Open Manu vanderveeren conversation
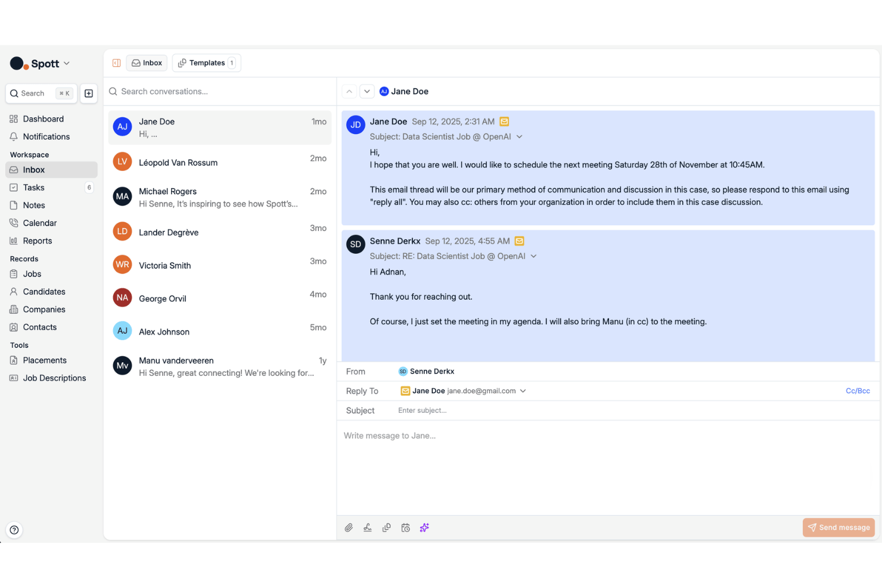 click(x=220, y=366)
